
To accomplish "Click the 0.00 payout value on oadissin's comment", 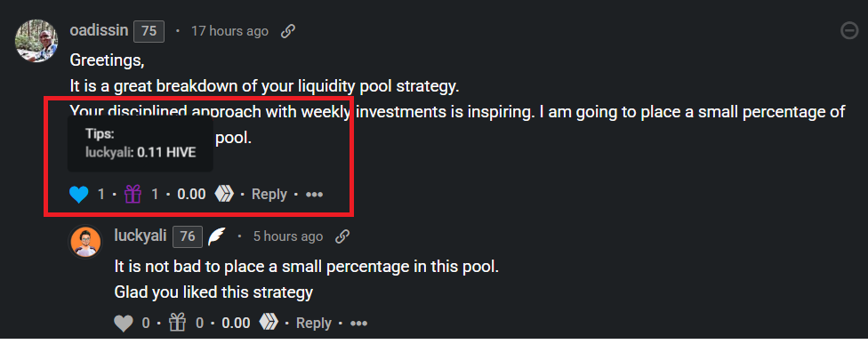I will 191,194.
